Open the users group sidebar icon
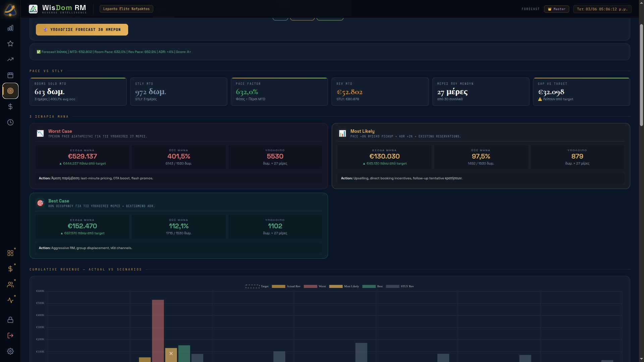644x362 pixels. (x=10, y=285)
